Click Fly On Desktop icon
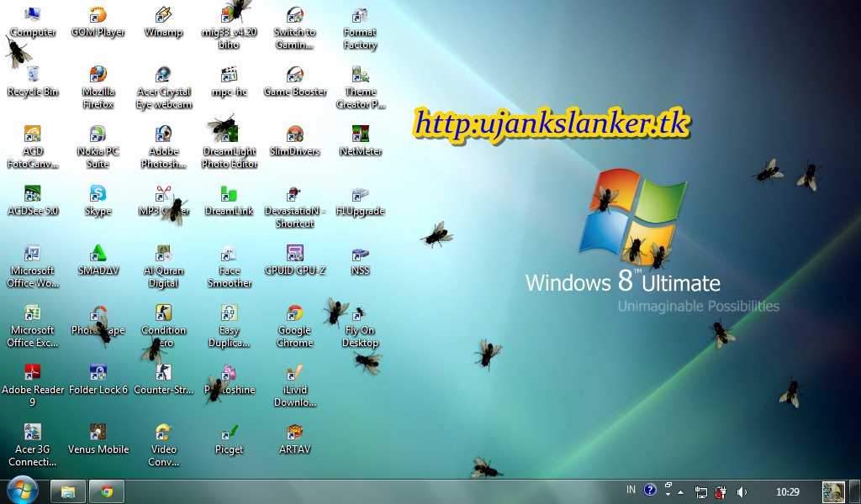Screen dimensions: 861x504 (360, 326)
